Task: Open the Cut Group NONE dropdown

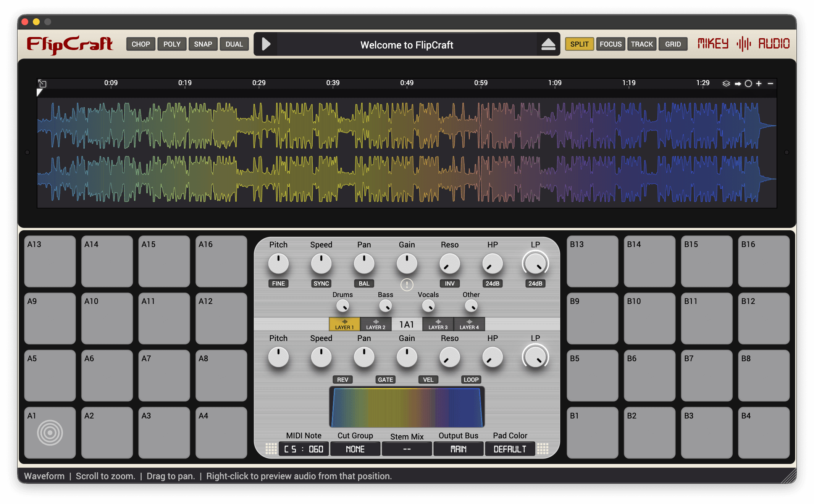Action: click(355, 449)
